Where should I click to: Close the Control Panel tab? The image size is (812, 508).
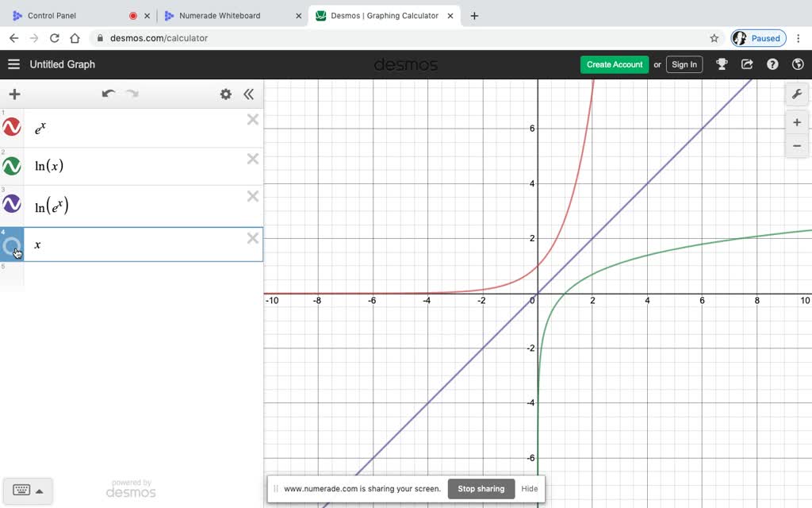147,16
